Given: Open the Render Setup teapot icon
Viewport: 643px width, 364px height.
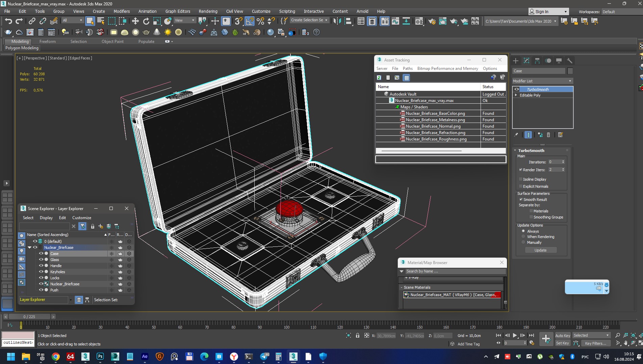Looking at the screenshot, I should (x=432, y=21).
